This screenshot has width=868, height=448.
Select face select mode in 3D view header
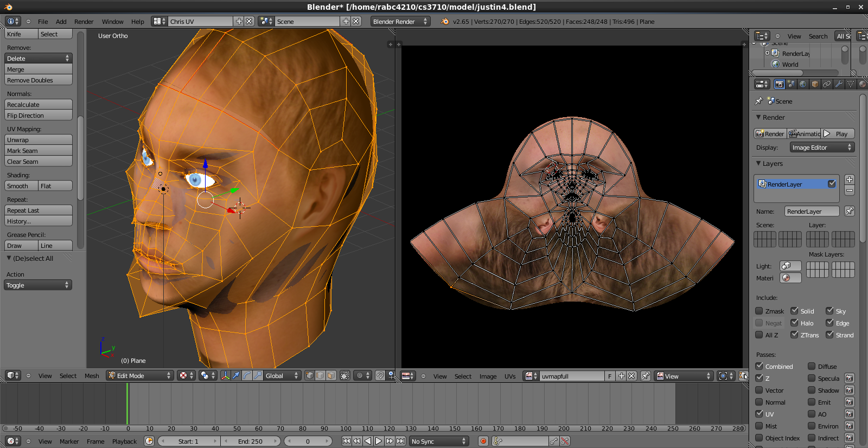click(331, 375)
